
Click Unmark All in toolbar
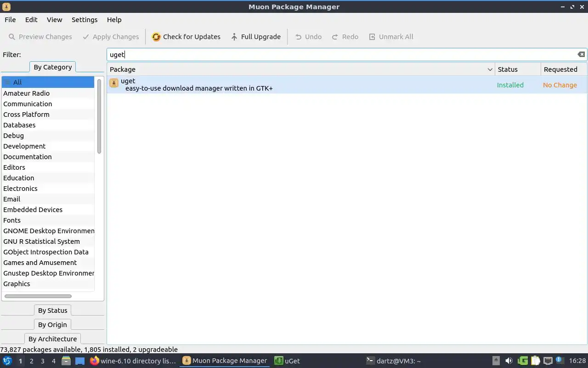coord(391,37)
